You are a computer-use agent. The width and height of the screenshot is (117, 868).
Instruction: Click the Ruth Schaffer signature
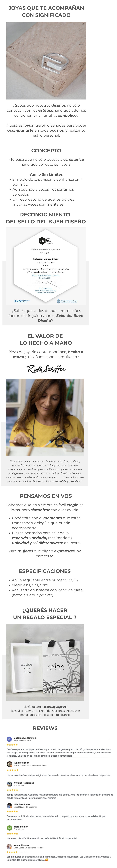tap(46, 369)
